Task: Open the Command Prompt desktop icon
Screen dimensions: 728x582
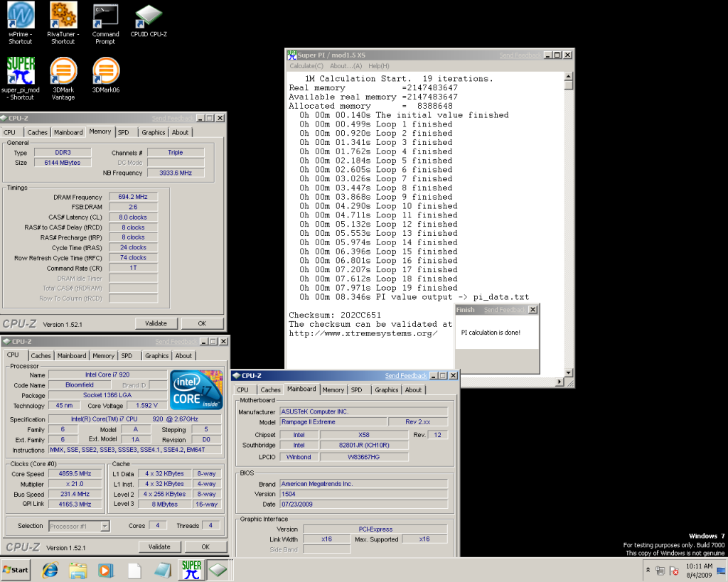Action: pos(105,23)
